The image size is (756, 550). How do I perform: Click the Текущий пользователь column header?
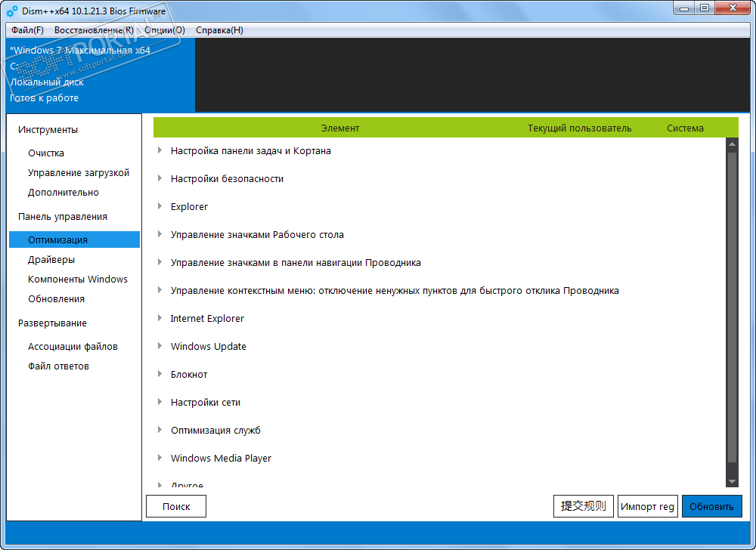580,128
